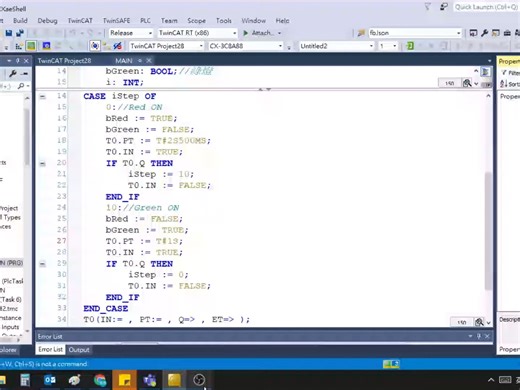Viewport: 520px width, 390px height.
Task: Toggle auto-hide pin on Error List
Action: [479, 336]
